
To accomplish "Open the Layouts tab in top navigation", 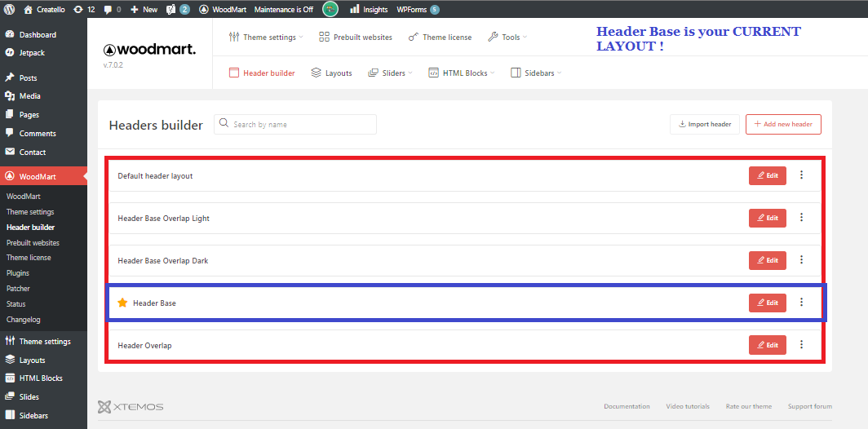I will (x=331, y=73).
